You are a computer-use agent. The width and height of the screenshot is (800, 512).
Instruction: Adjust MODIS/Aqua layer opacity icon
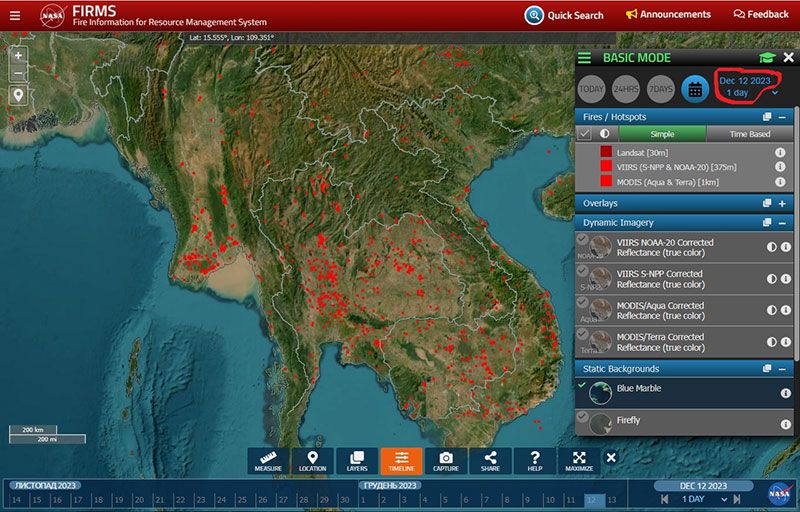[x=771, y=310]
